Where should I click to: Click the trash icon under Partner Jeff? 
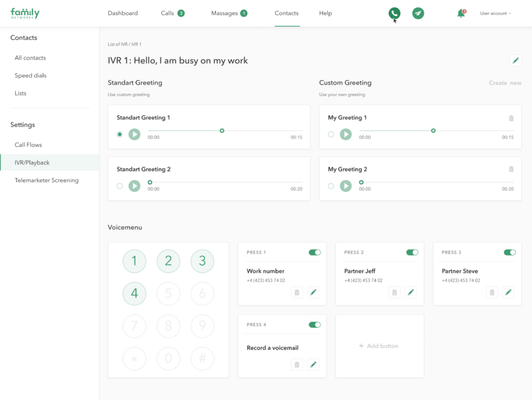[x=394, y=292]
